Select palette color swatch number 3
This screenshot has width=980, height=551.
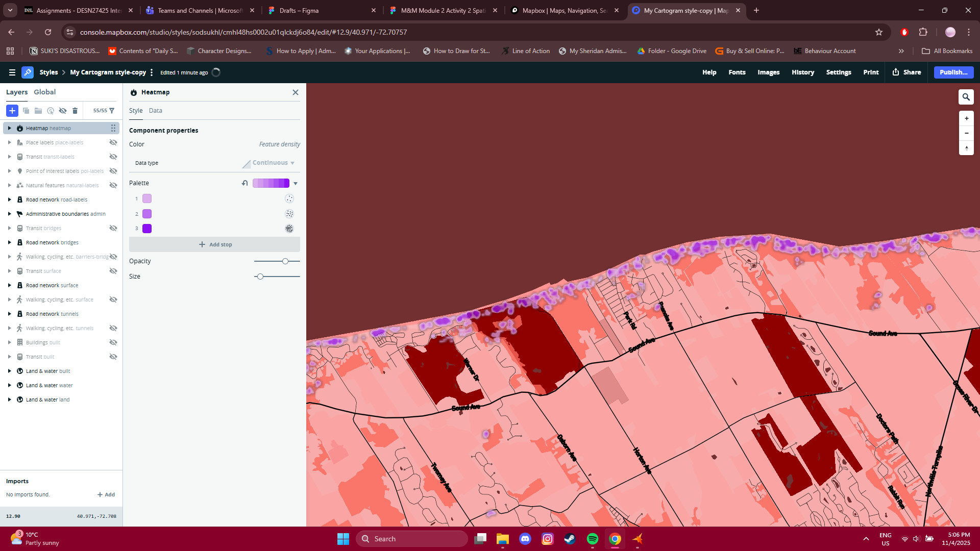pyautogui.click(x=148, y=229)
